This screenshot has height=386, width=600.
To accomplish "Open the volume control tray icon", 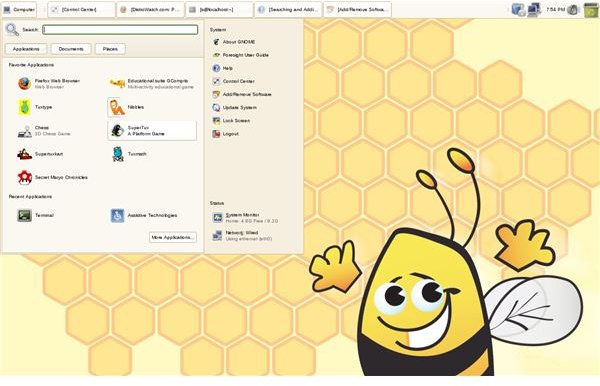I will pos(573,10).
